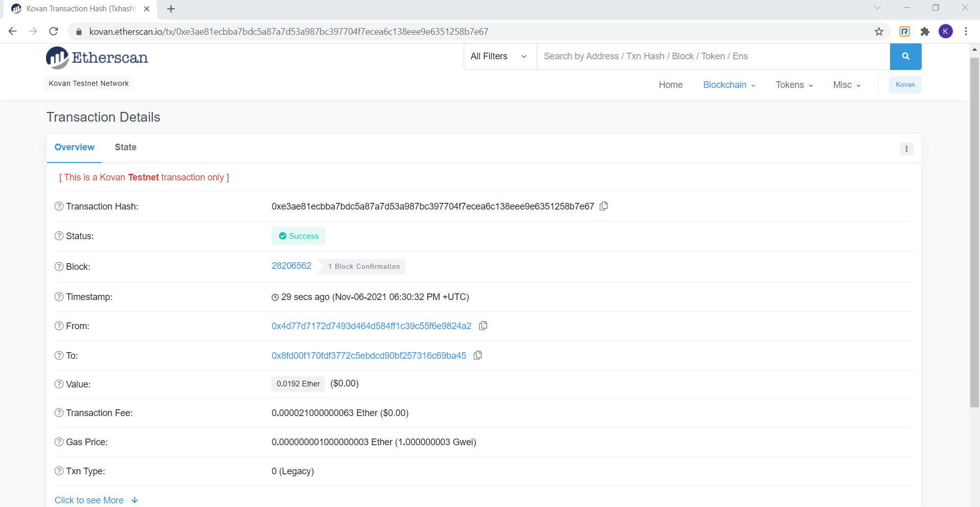Image resolution: width=980 pixels, height=507 pixels.
Task: Click the blue search magnifier button
Action: (905, 56)
